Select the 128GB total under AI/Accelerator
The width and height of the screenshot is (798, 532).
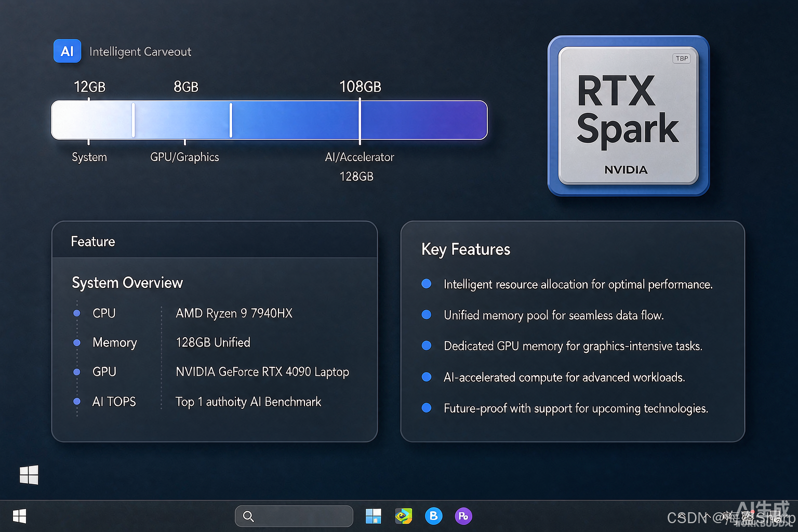(x=356, y=177)
